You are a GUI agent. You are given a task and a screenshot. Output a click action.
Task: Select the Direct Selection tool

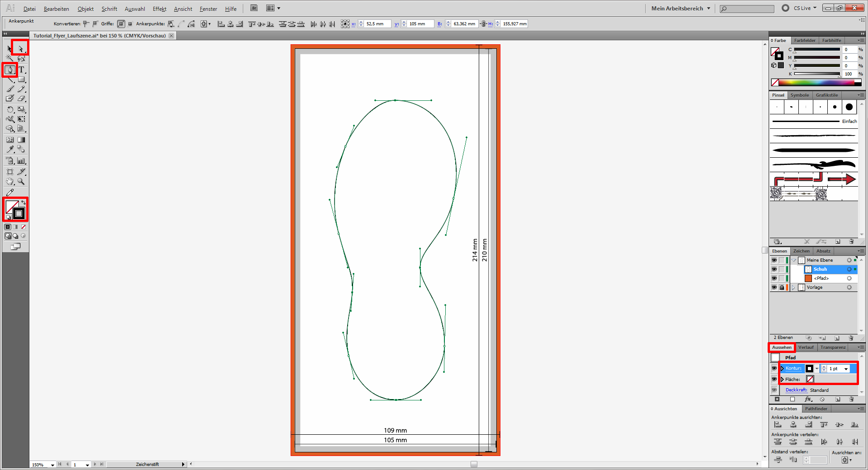point(21,48)
